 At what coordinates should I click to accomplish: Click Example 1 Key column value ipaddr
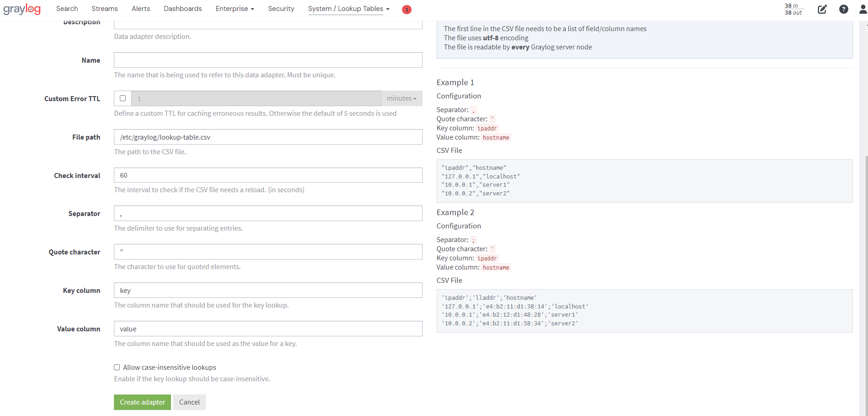click(487, 129)
